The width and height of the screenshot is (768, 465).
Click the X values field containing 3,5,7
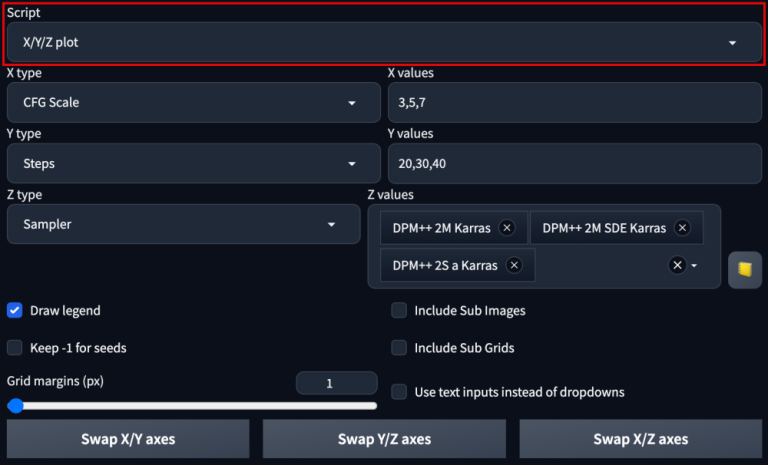click(x=574, y=103)
